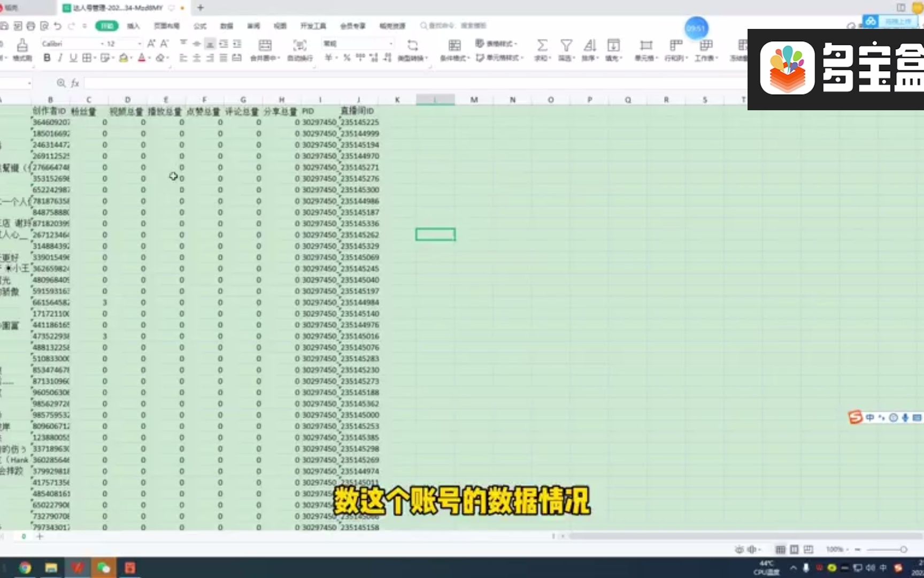Click the type conversion icon
Viewport: 924px width, 578px height.
click(412, 45)
